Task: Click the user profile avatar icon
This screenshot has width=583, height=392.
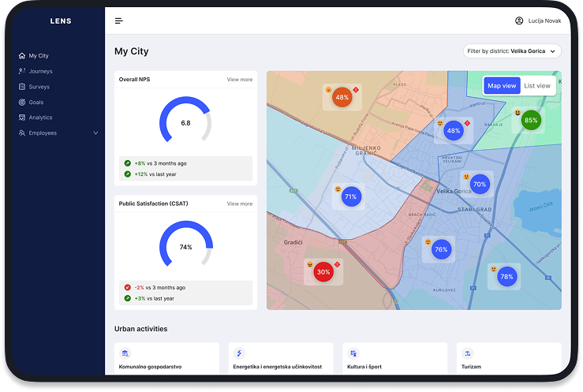Action: 519,21
